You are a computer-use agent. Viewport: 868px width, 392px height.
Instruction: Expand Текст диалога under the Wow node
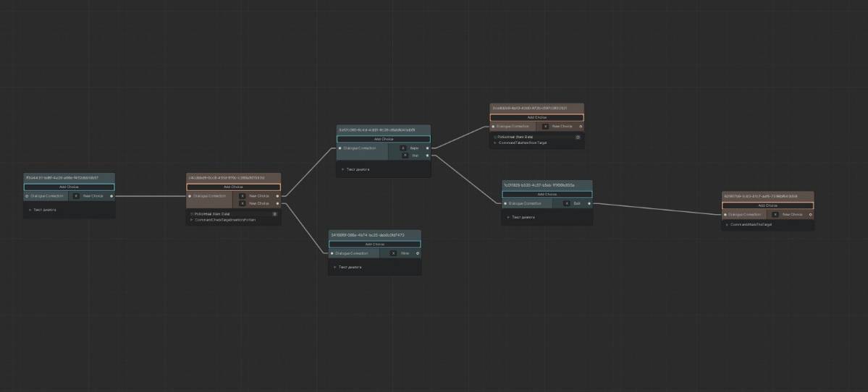click(334, 267)
